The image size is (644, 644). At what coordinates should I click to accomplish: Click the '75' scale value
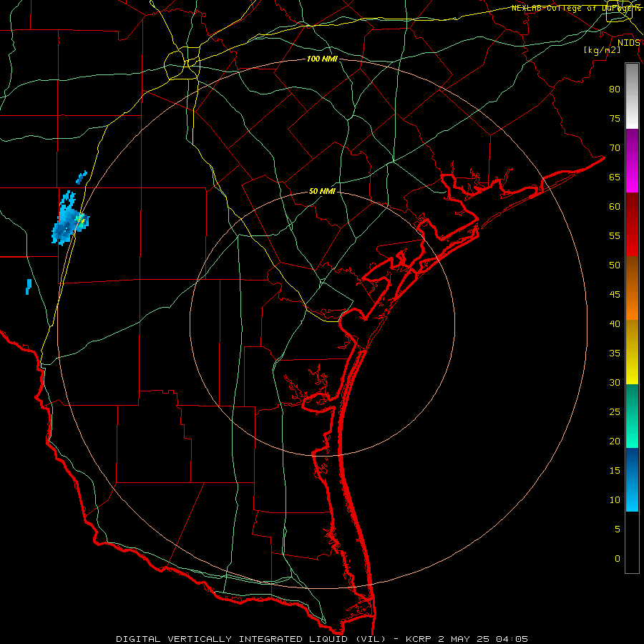click(615, 118)
